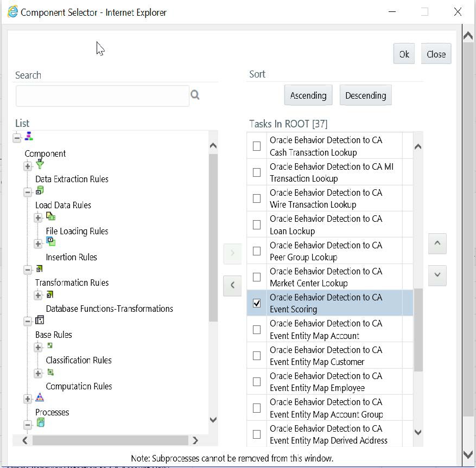Check Event Entity Map Account Group checkbox
Screen dimensions: 476x468
point(257,408)
